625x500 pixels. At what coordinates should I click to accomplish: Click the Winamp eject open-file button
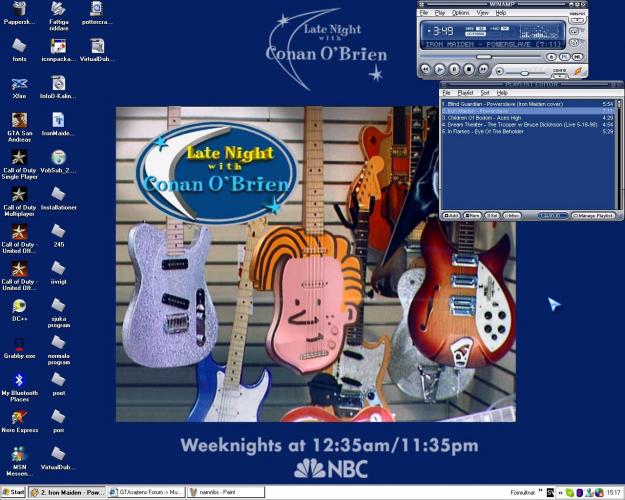point(551,57)
